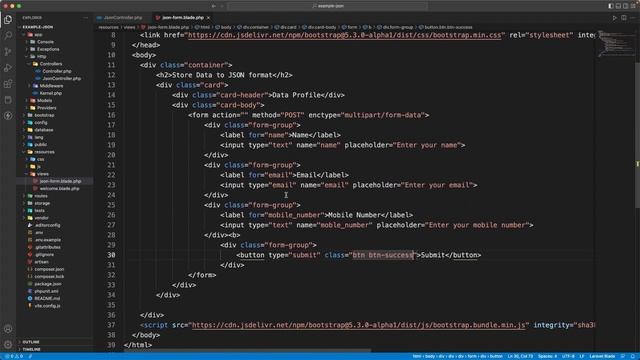This screenshot has width=640, height=360.
Task: Open Run and Debug view
Action: coord(8,68)
